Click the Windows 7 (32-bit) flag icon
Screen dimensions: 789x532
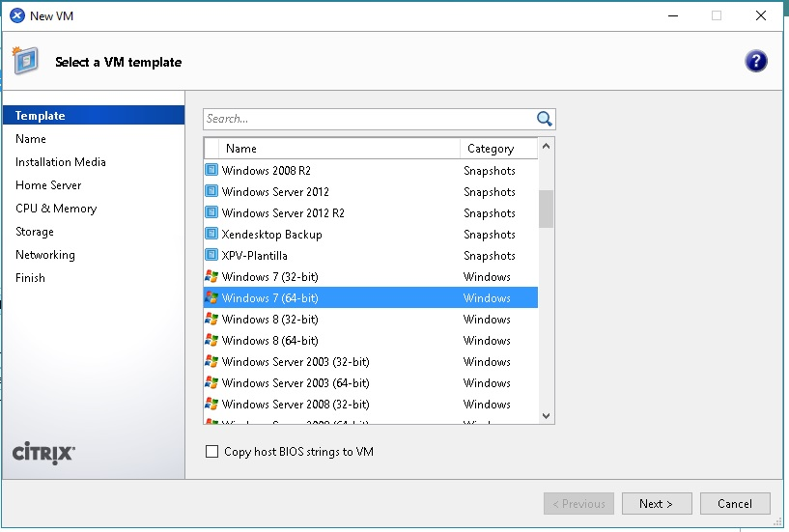click(211, 277)
